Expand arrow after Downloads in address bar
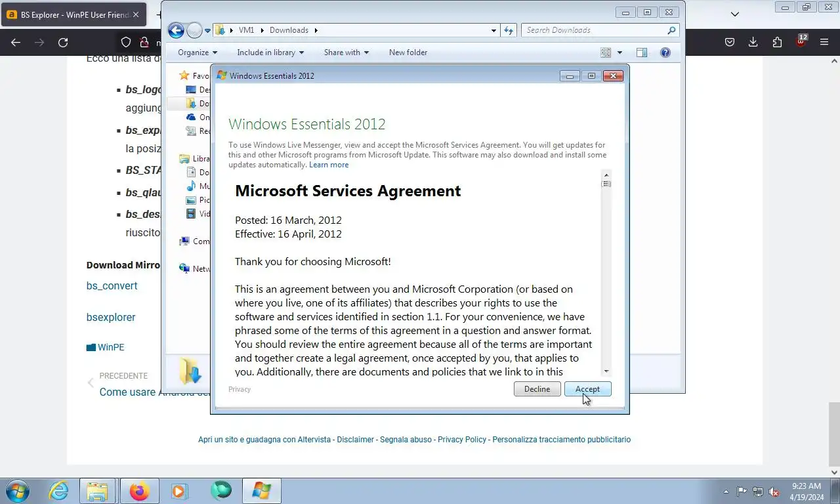The width and height of the screenshot is (840, 504). coord(316,30)
